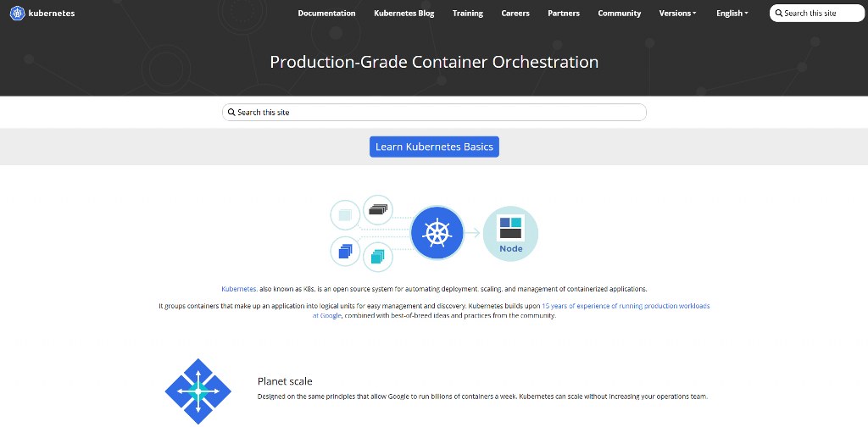The height and width of the screenshot is (427, 868).
Task: Click the Node circle in the diagram
Action: click(x=510, y=234)
